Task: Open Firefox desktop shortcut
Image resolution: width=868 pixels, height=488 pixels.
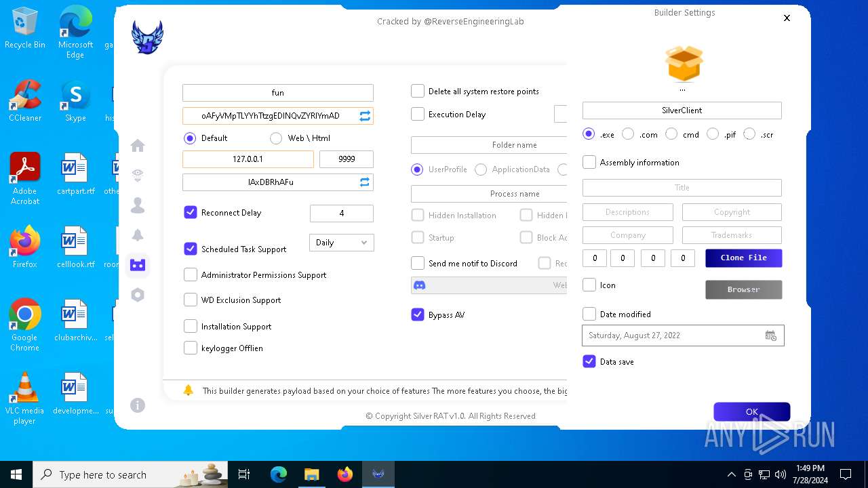Action: [x=25, y=247]
